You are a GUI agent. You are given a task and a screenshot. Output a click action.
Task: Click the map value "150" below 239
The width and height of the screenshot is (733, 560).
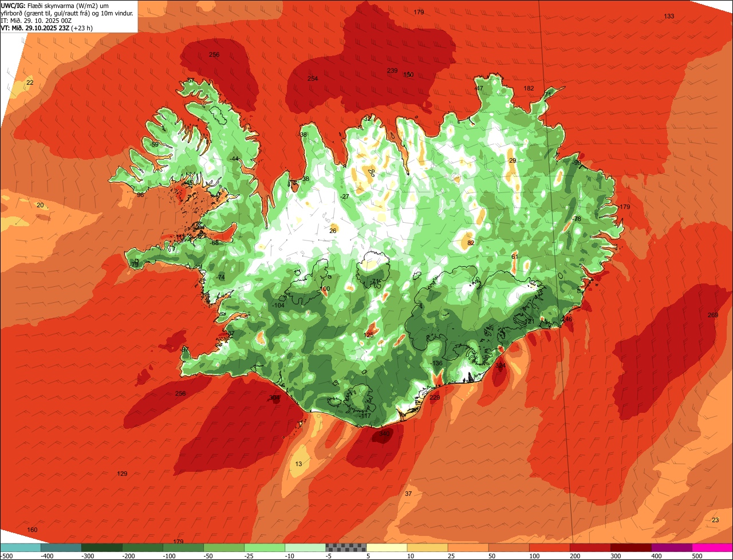(x=408, y=74)
